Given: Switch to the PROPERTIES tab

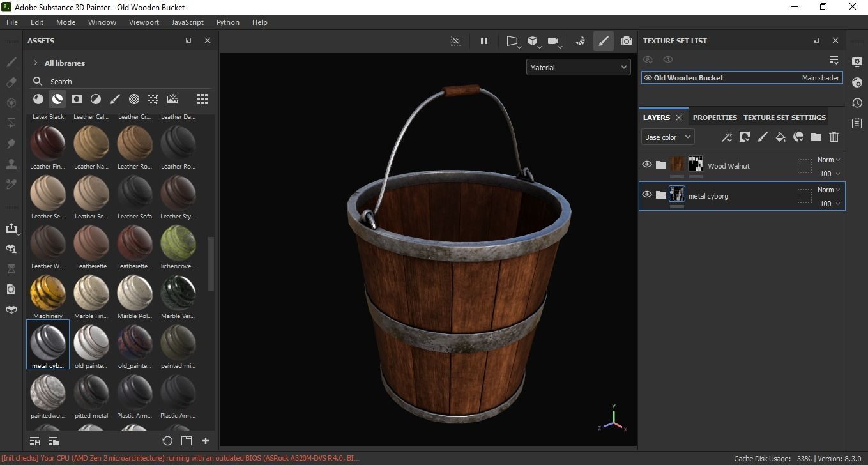Looking at the screenshot, I should (715, 118).
